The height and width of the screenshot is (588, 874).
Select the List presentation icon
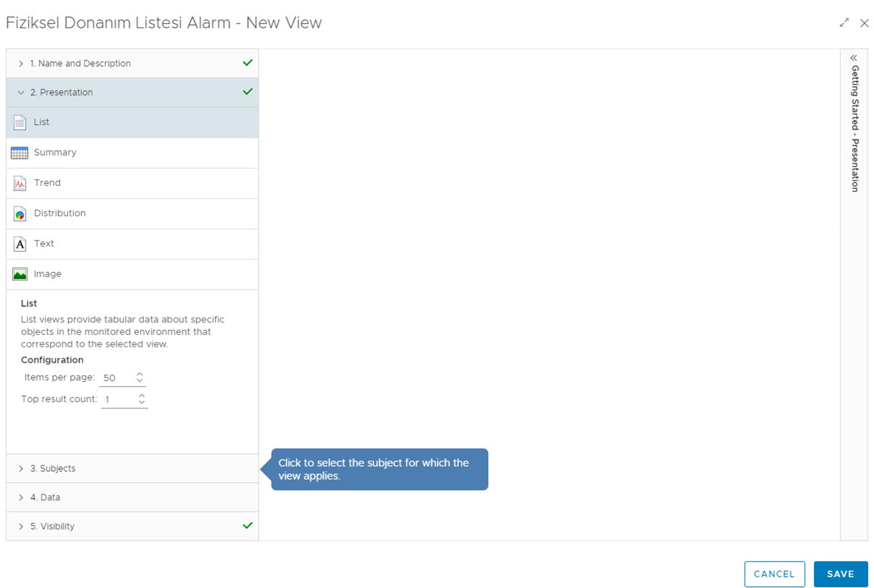click(20, 122)
